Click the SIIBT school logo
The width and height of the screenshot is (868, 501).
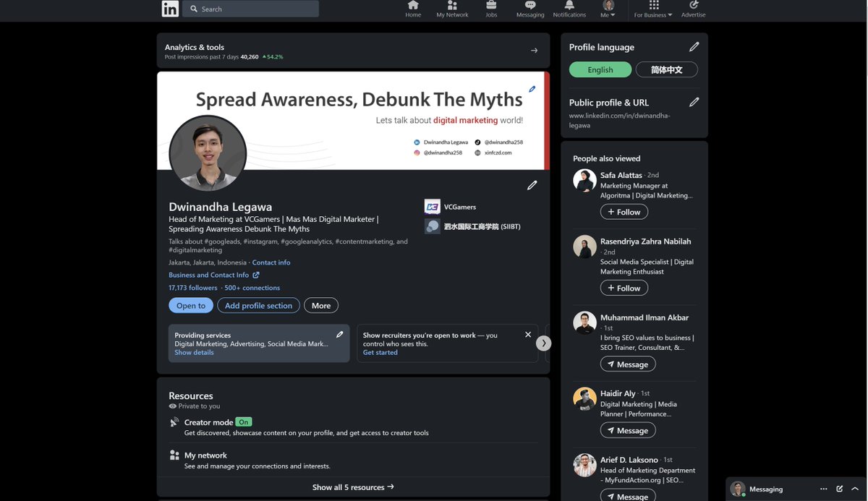pyautogui.click(x=433, y=226)
